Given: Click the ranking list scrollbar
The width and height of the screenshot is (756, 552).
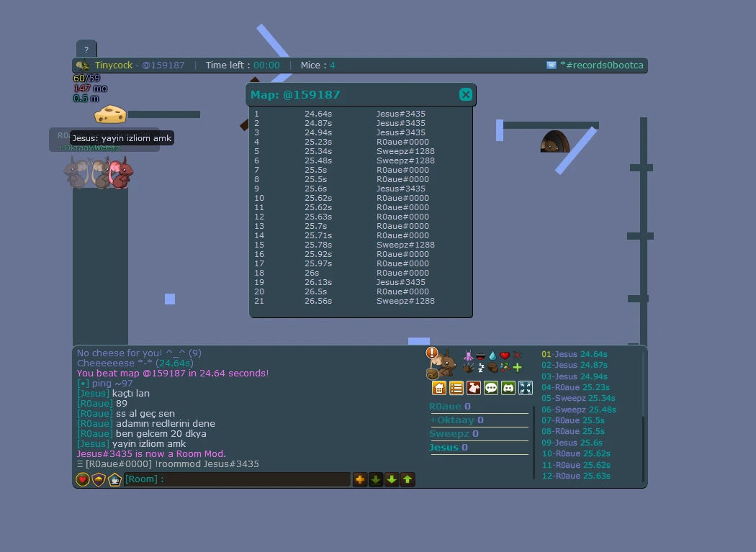Looking at the screenshot, I should coord(643,417).
